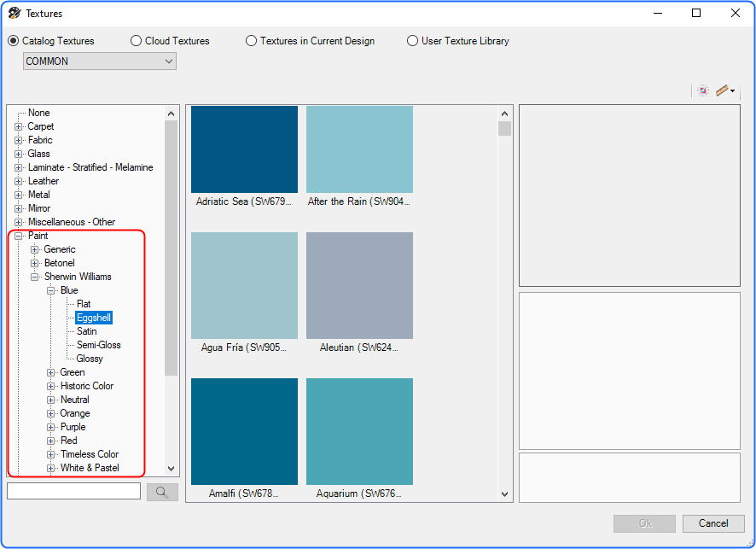Expand the White & Pastel node
Viewport: 756px width, 549px height.
pos(50,469)
